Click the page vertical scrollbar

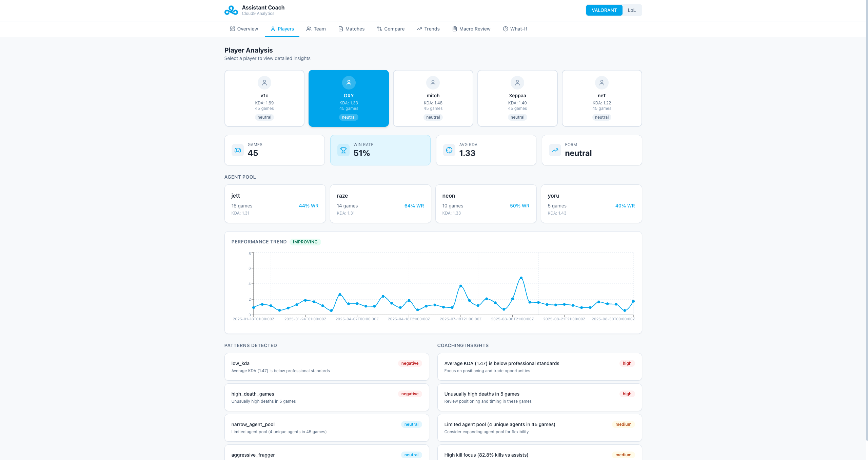coord(866,220)
